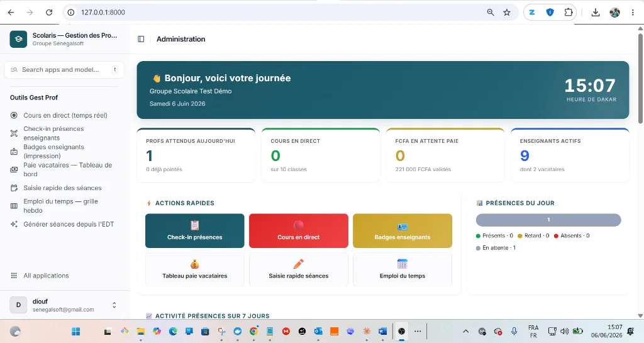Viewport: 644px width, 343px height.
Task: Click the check-in scan icon in sidebar
Action: point(14,133)
